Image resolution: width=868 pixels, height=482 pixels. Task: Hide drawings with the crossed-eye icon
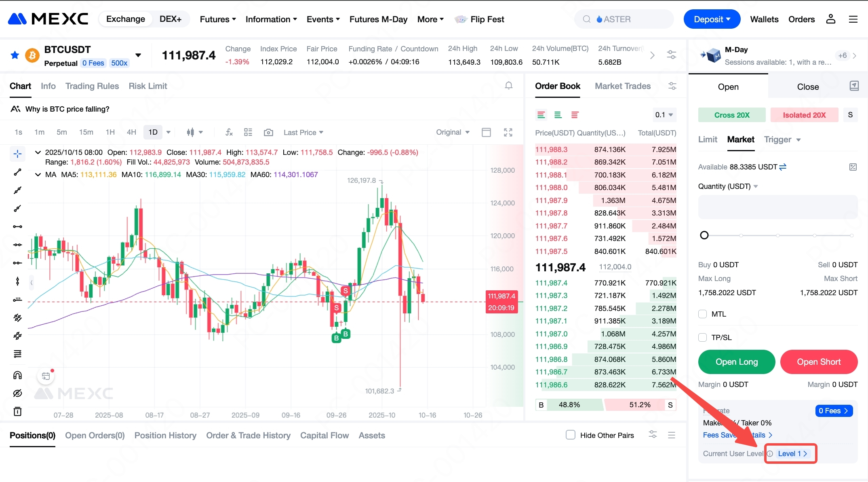17,393
